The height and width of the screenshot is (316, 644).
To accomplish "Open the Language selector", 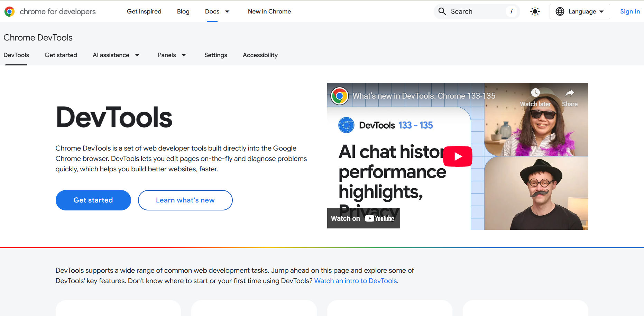I will [582, 11].
